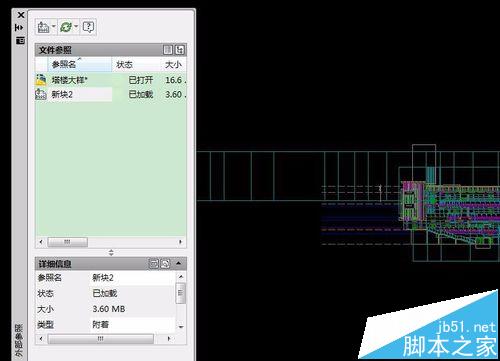Open the Help icon in palette toolbar
The height and width of the screenshot is (361, 500).
88,27
